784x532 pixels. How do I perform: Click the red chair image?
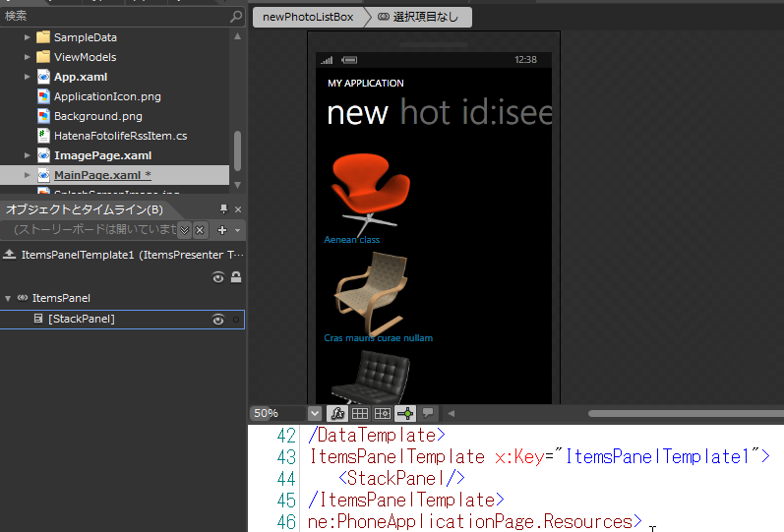370,194
